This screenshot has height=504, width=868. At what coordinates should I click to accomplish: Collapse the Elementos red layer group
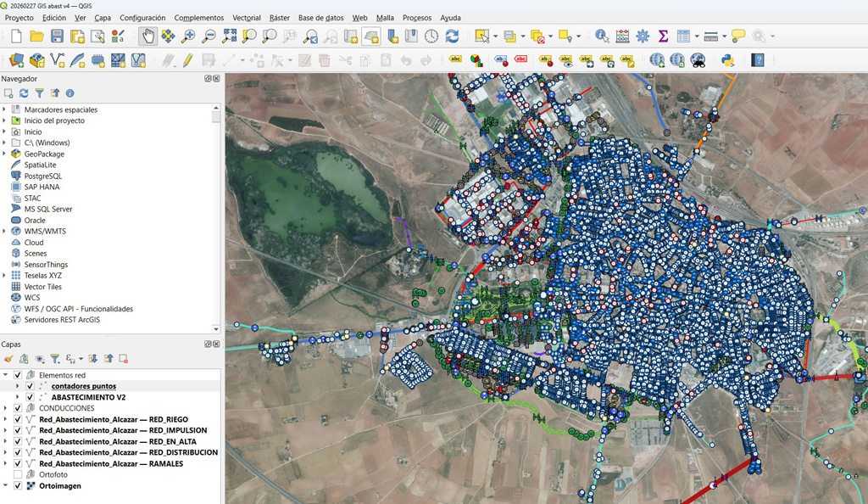point(6,375)
